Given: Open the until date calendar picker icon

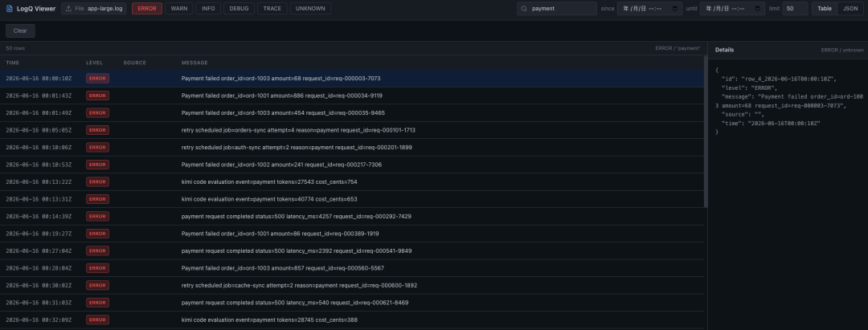Looking at the screenshot, I should click(757, 9).
